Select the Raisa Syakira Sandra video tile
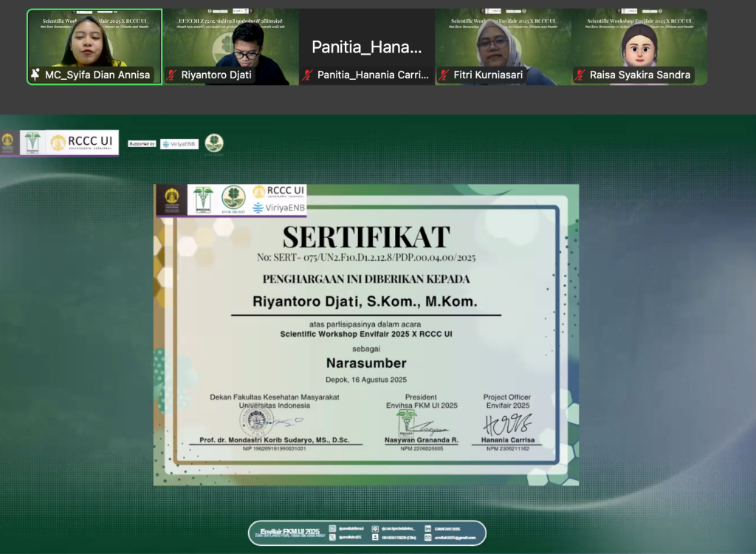756x554 pixels. (639, 47)
